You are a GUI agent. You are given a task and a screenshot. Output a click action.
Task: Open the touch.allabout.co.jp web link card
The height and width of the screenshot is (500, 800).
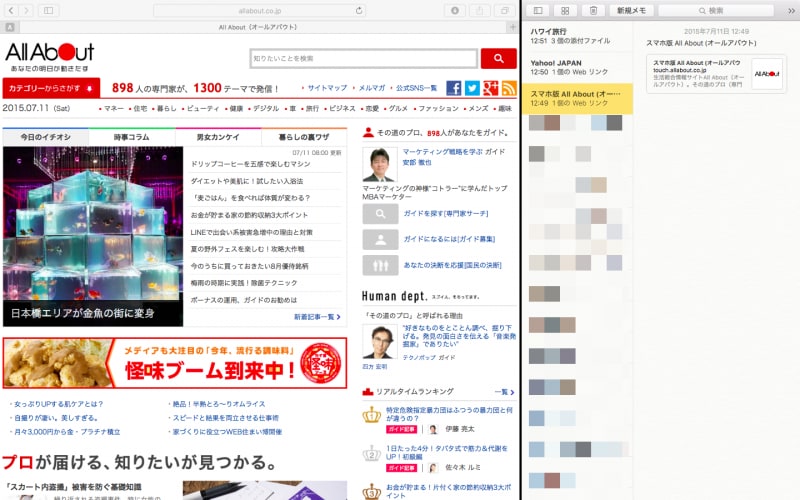coord(715,74)
